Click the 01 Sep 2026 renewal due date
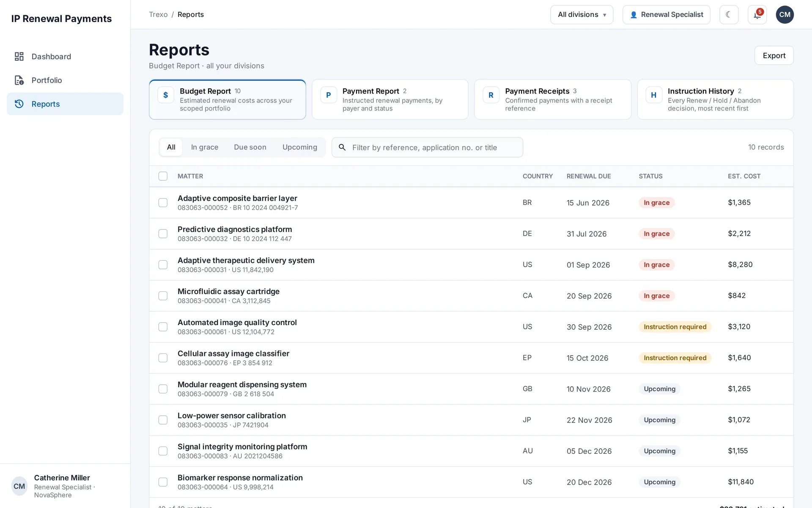The image size is (812, 508). click(588, 265)
